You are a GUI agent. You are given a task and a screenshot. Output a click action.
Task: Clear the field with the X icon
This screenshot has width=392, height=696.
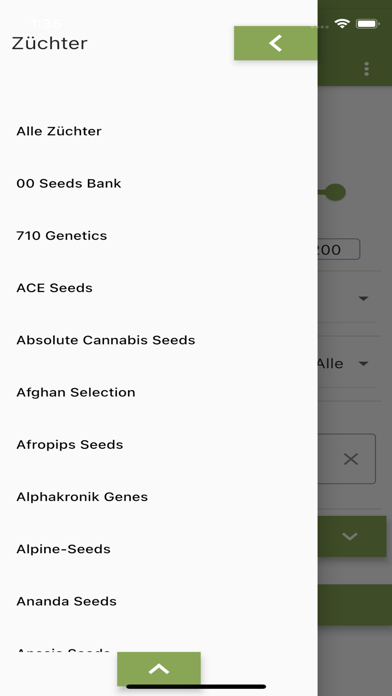pyautogui.click(x=351, y=459)
